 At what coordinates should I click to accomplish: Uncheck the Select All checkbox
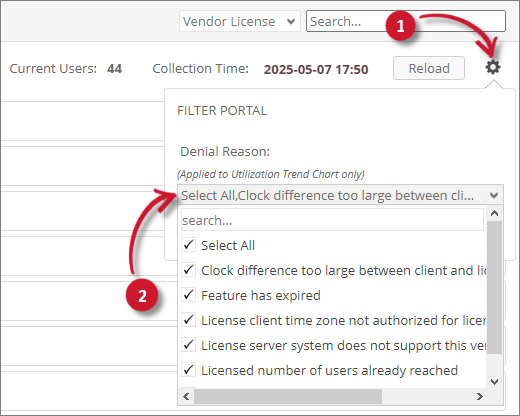click(x=188, y=245)
